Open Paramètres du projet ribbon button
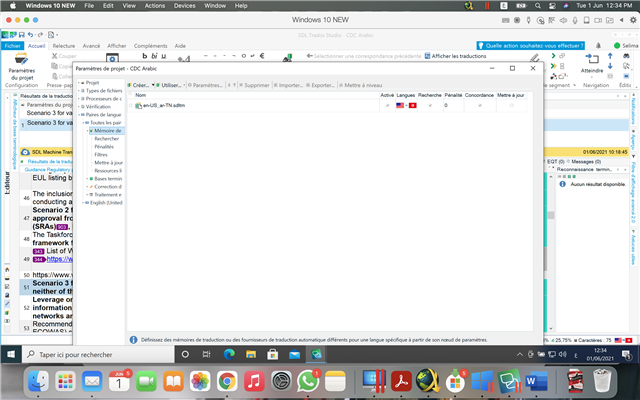This screenshot has width=640, height=400. (22, 67)
